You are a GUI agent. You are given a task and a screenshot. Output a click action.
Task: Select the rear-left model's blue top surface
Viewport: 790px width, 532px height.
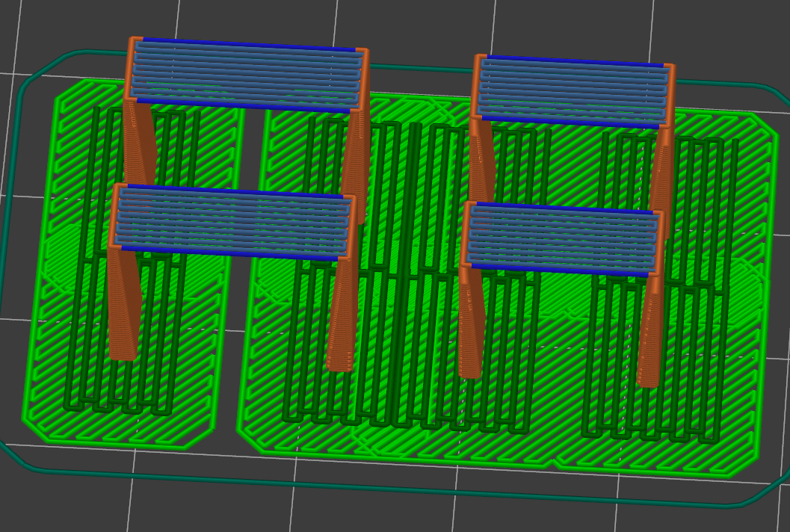click(x=247, y=75)
